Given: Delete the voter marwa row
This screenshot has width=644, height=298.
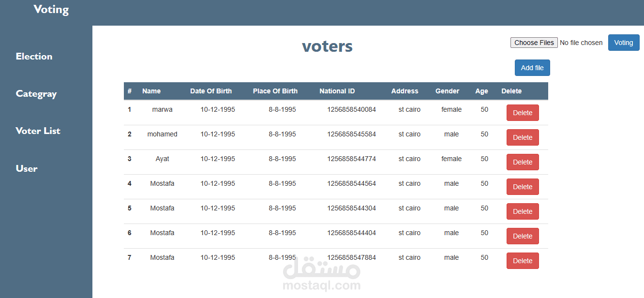Looking at the screenshot, I should click(x=522, y=113).
